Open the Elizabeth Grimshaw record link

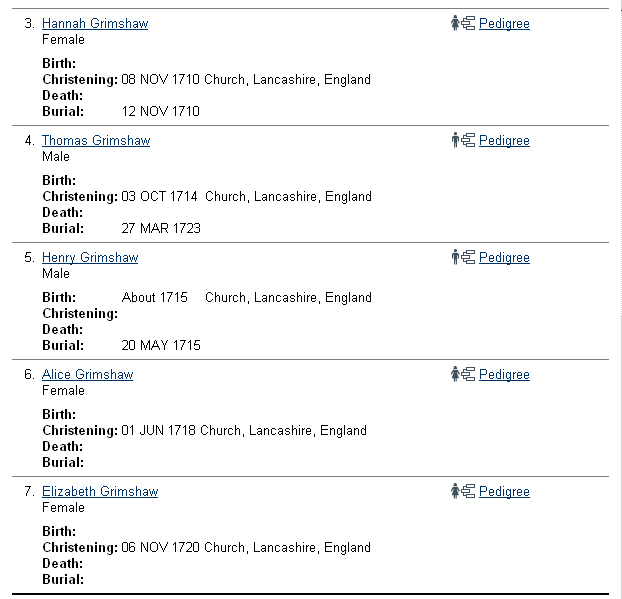click(100, 491)
